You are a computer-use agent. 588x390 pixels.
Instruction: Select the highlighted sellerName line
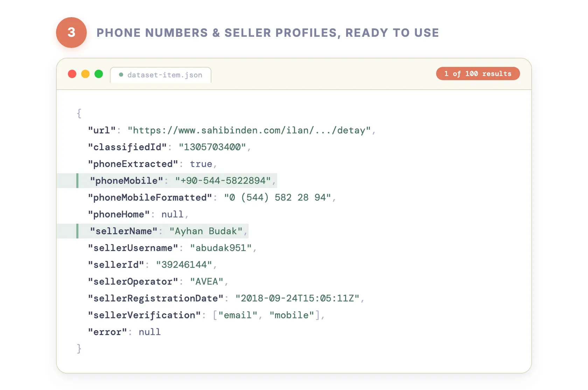154,231
